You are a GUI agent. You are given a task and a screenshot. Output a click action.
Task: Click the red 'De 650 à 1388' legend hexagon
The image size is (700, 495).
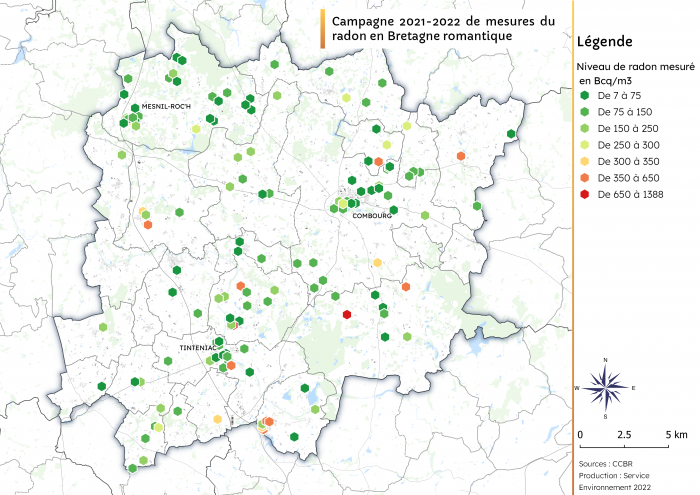tap(584, 194)
